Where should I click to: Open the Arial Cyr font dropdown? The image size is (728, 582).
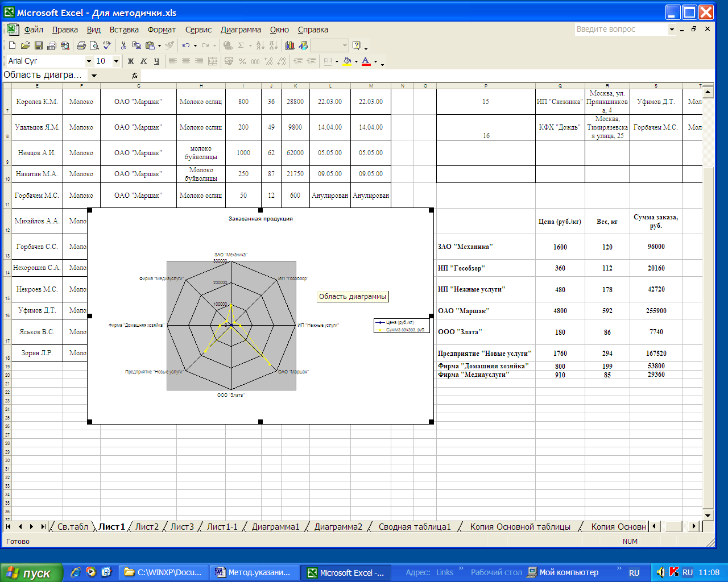tap(89, 61)
